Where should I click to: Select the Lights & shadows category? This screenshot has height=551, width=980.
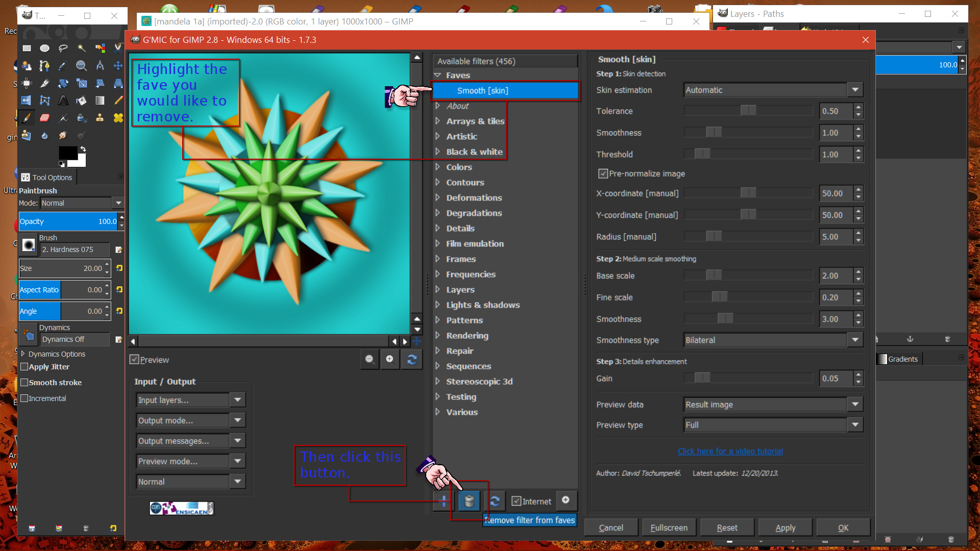[483, 305]
